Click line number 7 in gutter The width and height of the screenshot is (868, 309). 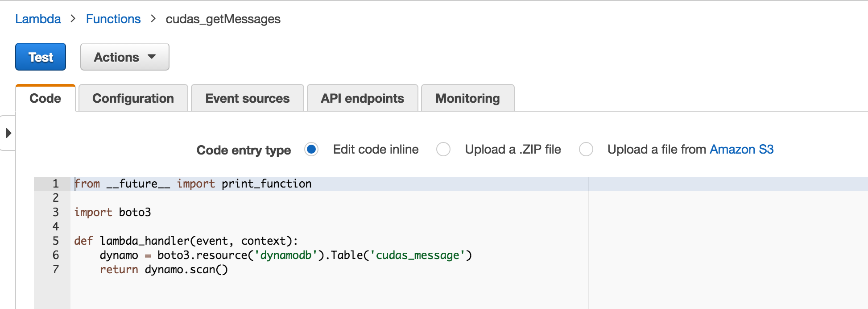(x=56, y=269)
